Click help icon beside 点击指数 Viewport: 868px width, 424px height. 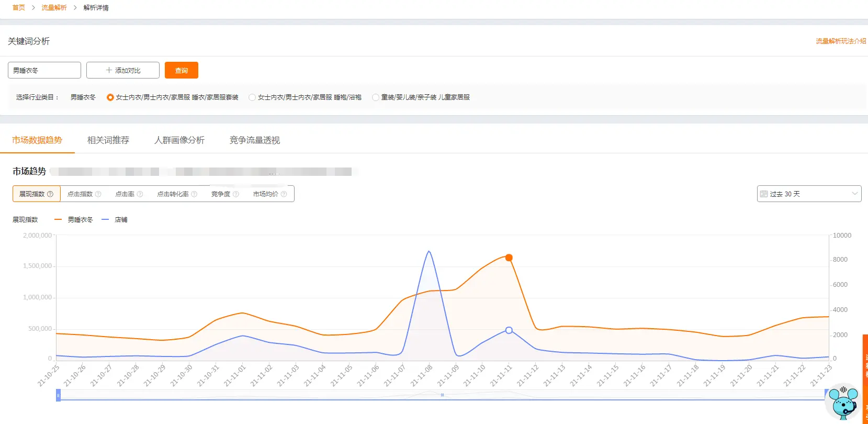pos(98,194)
